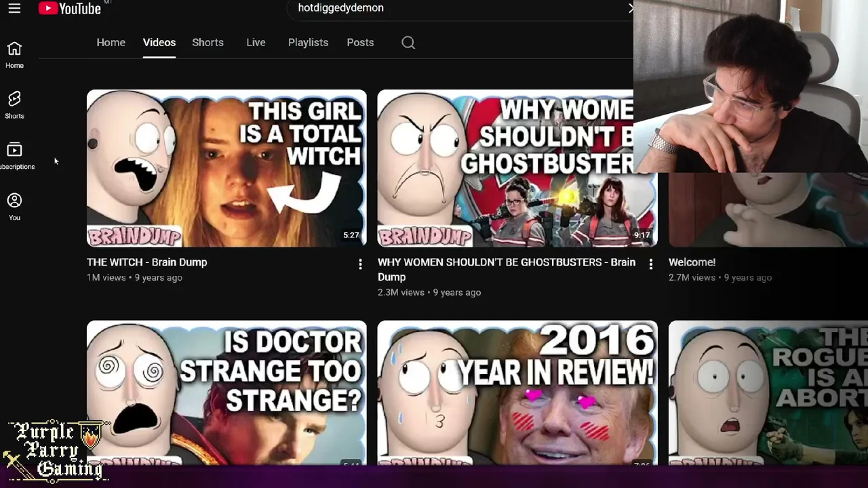Play the THIS GIRL IS A TOTAL WITCH thumbnail
Viewport: 868px width, 488px height.
(x=226, y=168)
